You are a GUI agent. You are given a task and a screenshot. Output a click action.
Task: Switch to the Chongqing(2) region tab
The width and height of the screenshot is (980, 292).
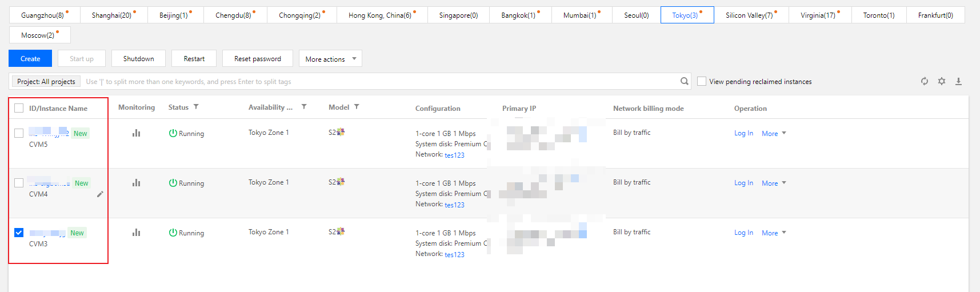[302, 15]
